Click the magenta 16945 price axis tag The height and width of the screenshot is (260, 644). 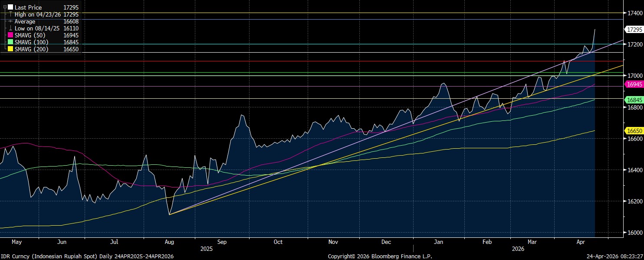tap(634, 84)
